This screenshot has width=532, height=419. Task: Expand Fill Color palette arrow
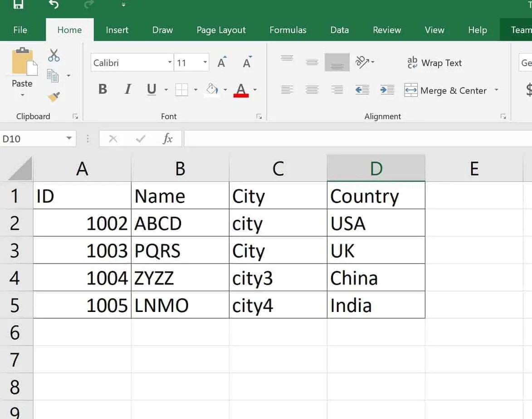pos(225,90)
